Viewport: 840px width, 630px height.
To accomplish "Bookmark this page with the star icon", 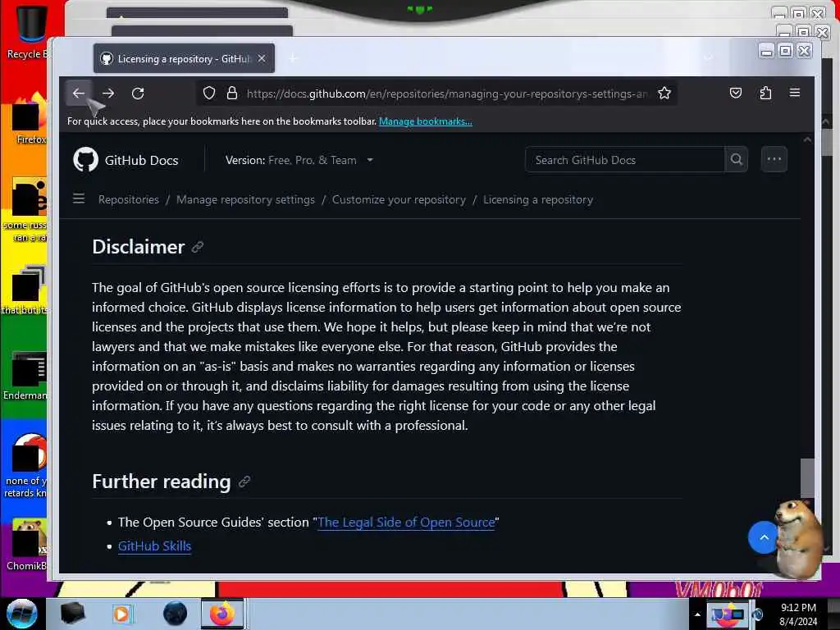I will 664,94.
